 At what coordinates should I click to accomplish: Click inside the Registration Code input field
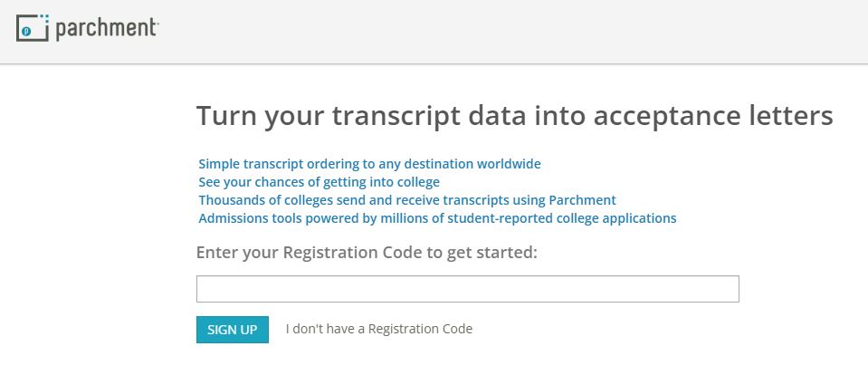(x=467, y=289)
